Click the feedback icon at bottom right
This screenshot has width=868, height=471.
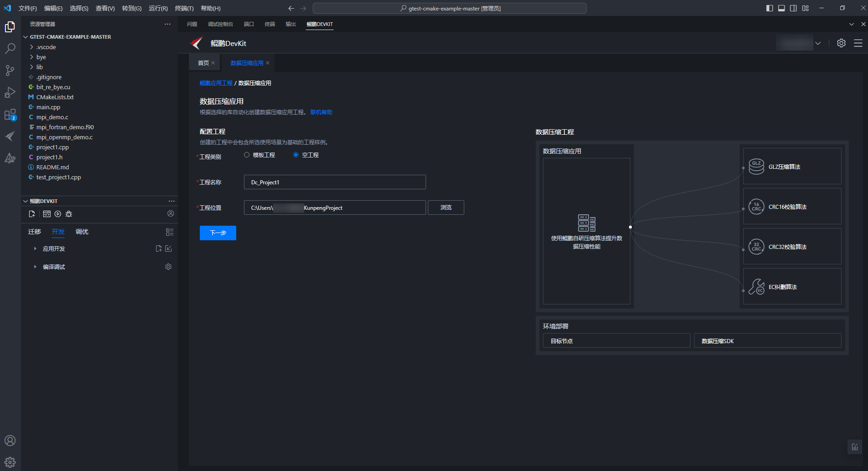click(x=855, y=447)
